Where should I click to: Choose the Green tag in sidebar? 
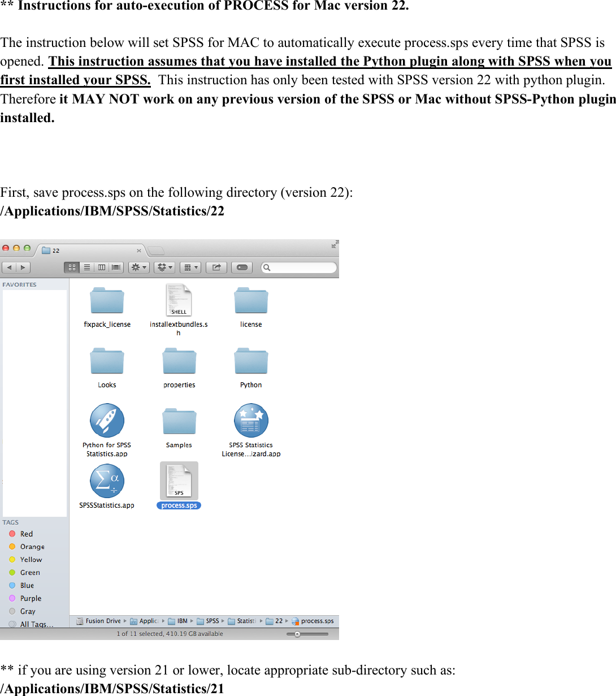pos(30,573)
